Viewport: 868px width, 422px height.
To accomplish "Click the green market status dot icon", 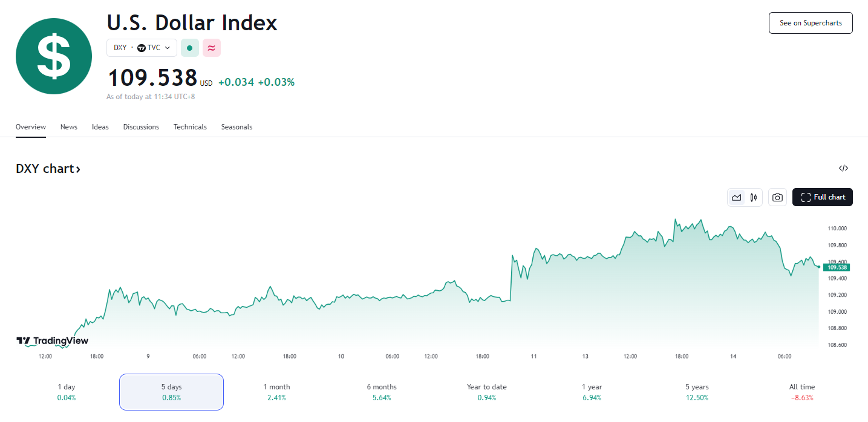I will (x=190, y=48).
